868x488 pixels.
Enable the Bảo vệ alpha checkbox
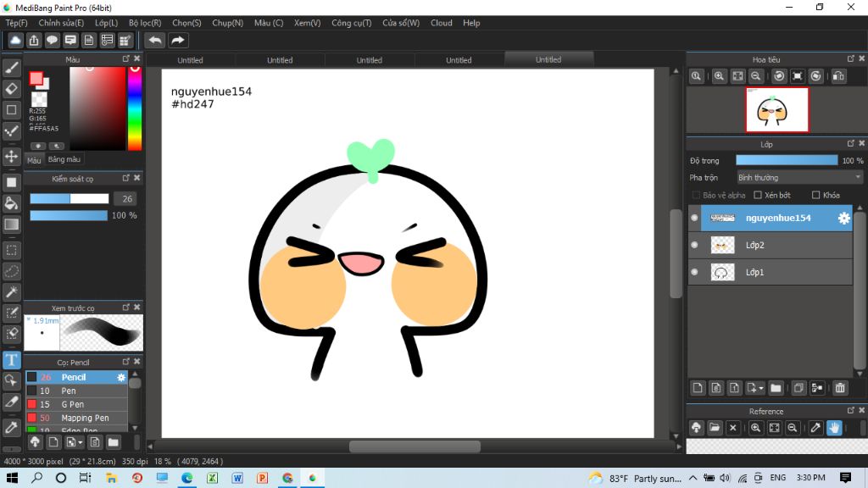696,196
